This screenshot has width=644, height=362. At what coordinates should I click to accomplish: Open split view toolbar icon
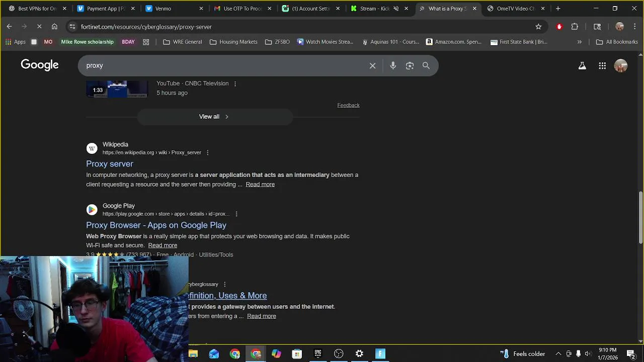tap(597, 27)
